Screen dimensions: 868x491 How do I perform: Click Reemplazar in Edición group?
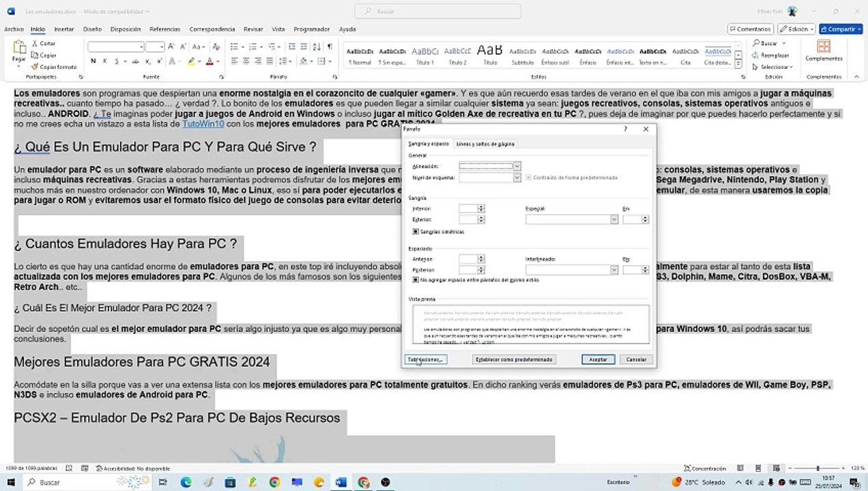point(771,55)
